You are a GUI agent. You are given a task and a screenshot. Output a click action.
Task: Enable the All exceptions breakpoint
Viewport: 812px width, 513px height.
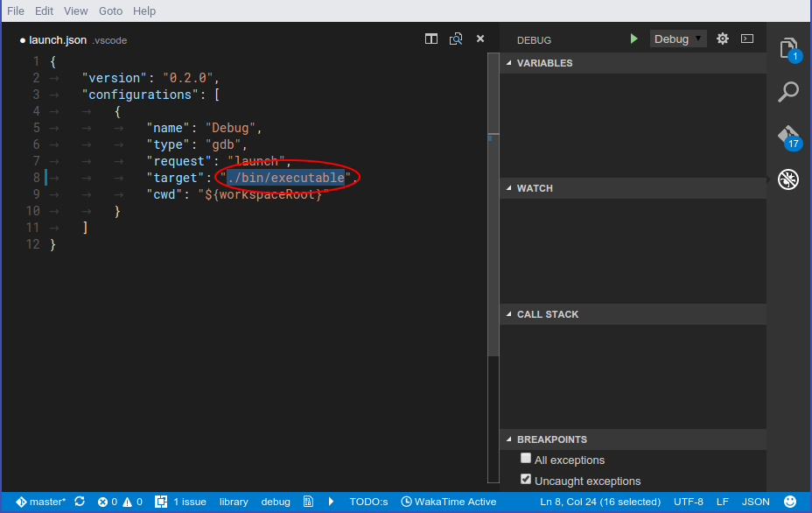pyautogui.click(x=525, y=458)
